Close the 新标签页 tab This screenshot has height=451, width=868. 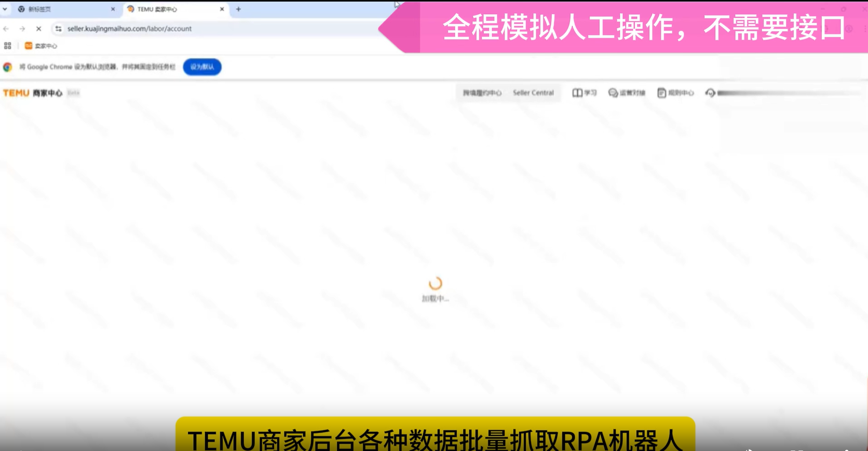pyautogui.click(x=113, y=9)
